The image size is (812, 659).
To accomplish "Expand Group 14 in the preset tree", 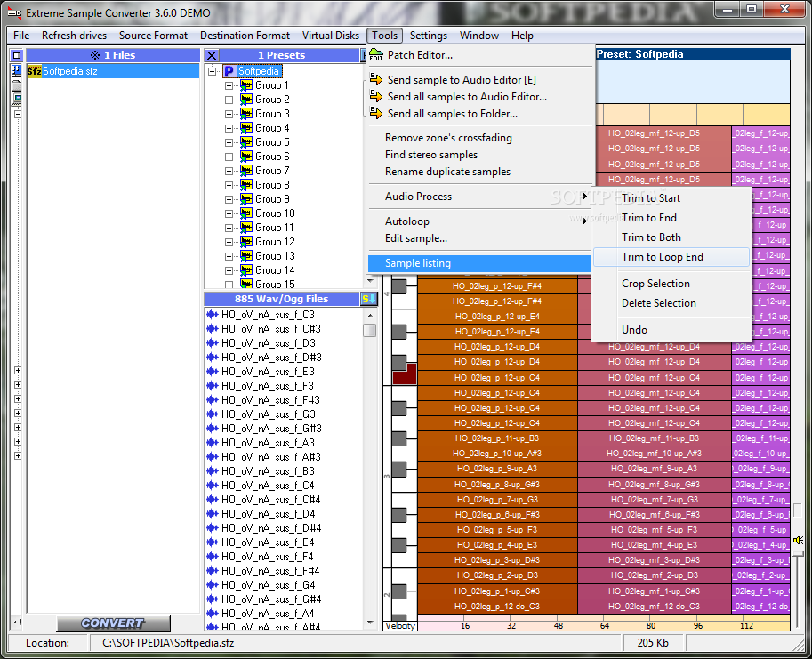I will 229,270.
